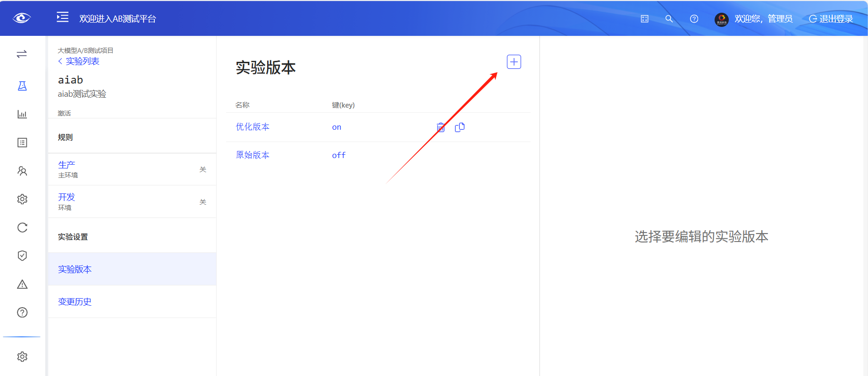Open the 原始版本 variation link
868x376 pixels.
253,155
